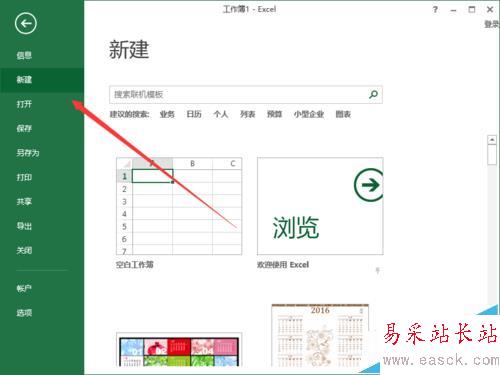Click suggested search 图表
Screen dimensions: 500x375
coord(343,114)
